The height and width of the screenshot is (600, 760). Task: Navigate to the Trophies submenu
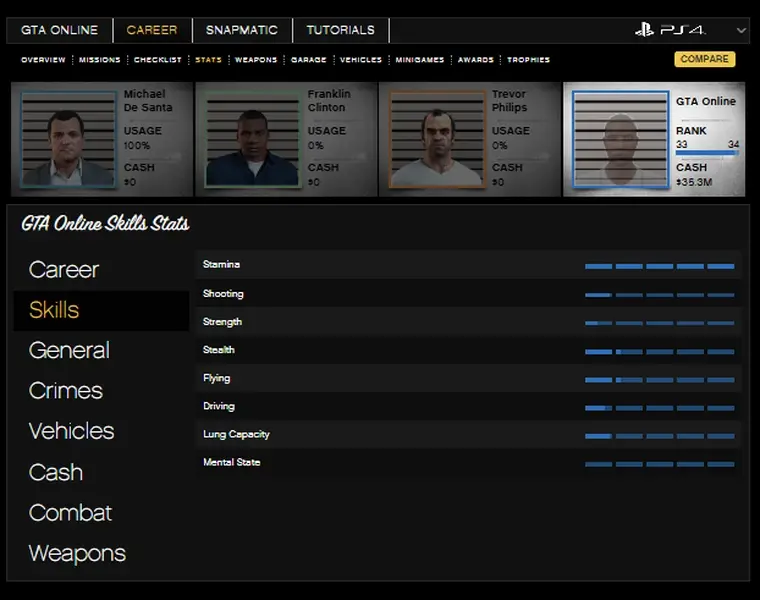coord(528,60)
